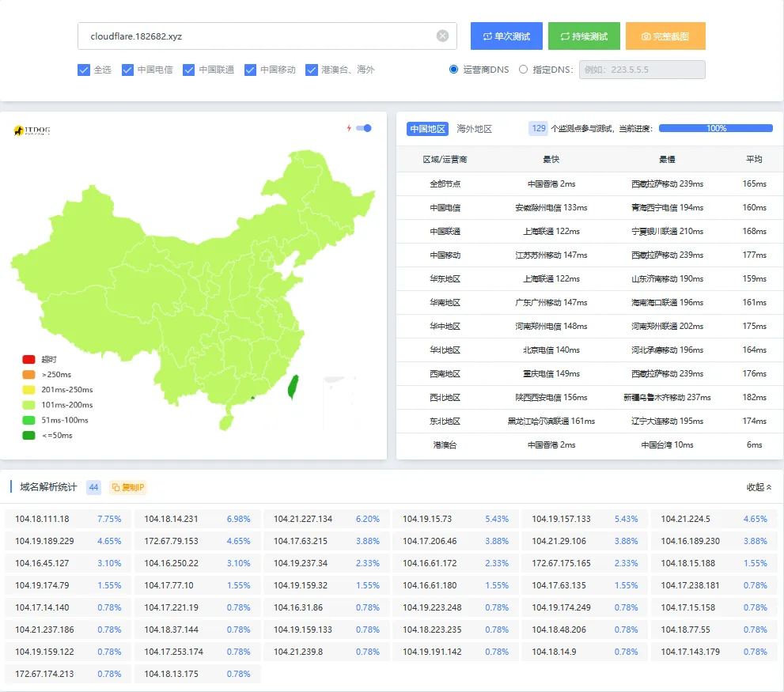Click the 平均 column header

[754, 159]
